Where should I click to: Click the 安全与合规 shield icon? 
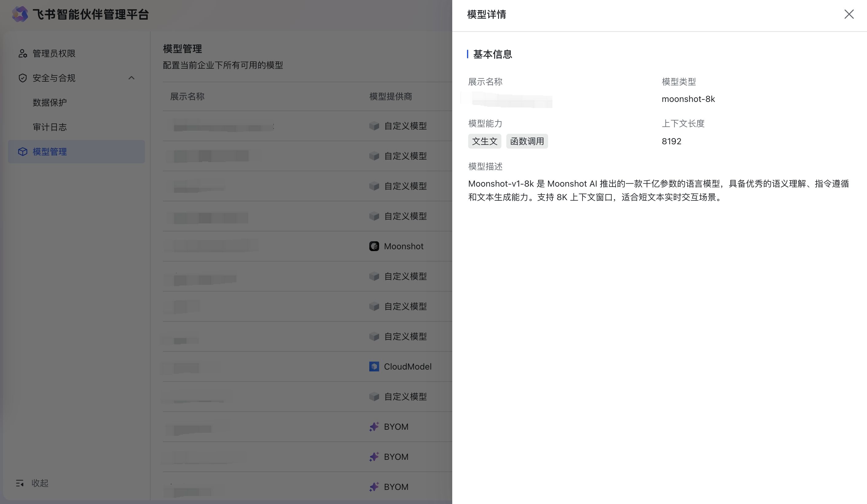pos(23,78)
